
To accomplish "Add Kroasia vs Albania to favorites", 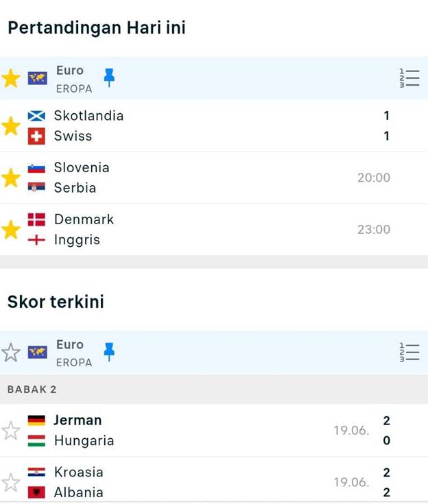I will tap(11, 483).
